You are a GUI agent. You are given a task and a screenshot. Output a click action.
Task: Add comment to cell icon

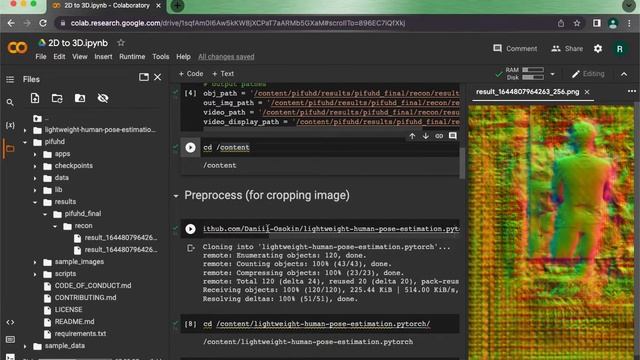[453, 136]
